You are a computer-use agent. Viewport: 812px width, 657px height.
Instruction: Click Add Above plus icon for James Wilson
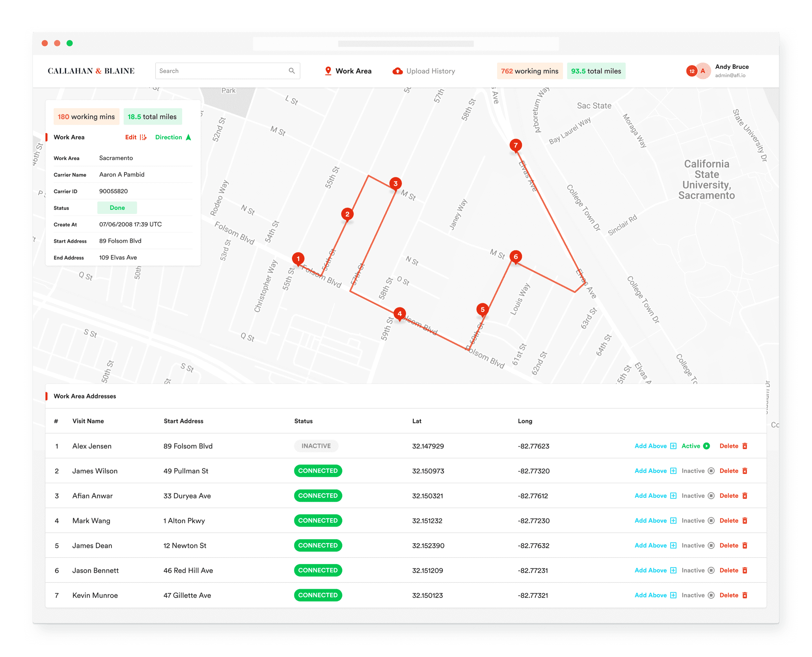tap(673, 471)
